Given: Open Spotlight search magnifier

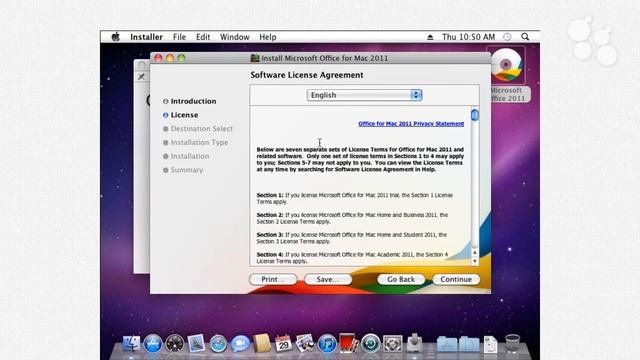Looking at the screenshot, I should pos(525,37).
